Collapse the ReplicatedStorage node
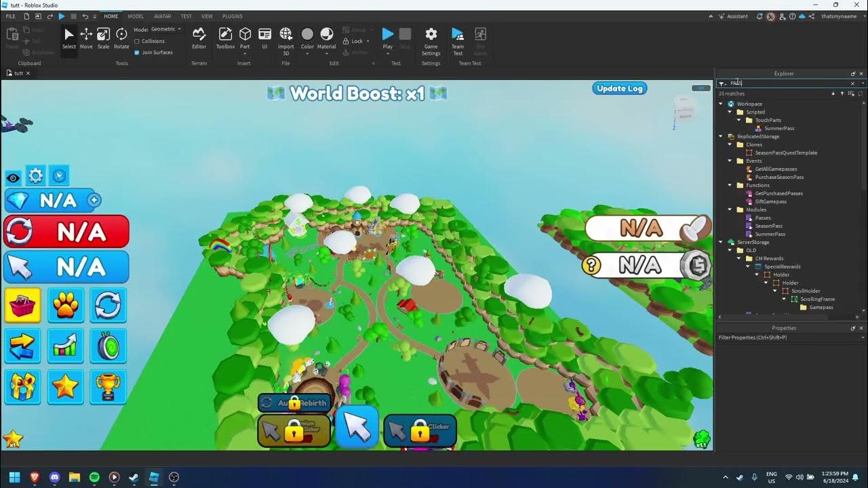The width and height of the screenshot is (868, 488). pyautogui.click(x=722, y=136)
